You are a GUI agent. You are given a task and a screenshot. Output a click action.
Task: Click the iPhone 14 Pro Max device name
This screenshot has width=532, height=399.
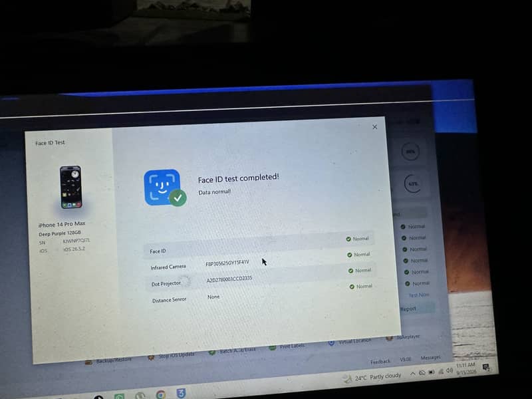tap(62, 224)
